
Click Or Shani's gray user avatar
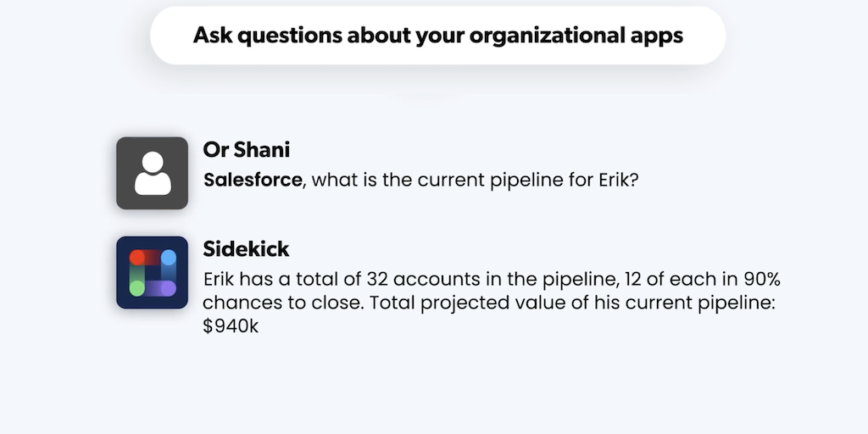click(152, 173)
